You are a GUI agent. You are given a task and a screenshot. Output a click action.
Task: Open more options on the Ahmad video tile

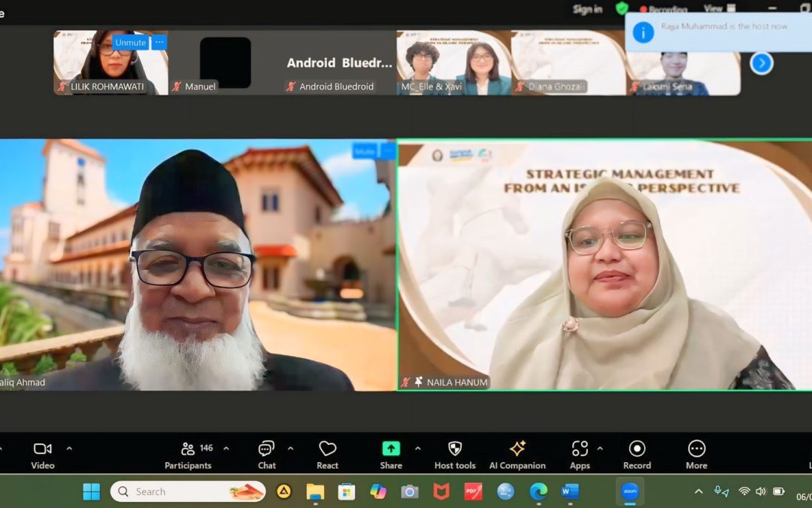388,151
